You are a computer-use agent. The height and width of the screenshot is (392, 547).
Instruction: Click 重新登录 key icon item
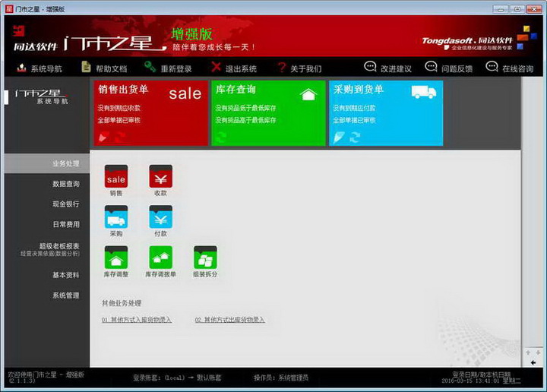click(x=168, y=68)
